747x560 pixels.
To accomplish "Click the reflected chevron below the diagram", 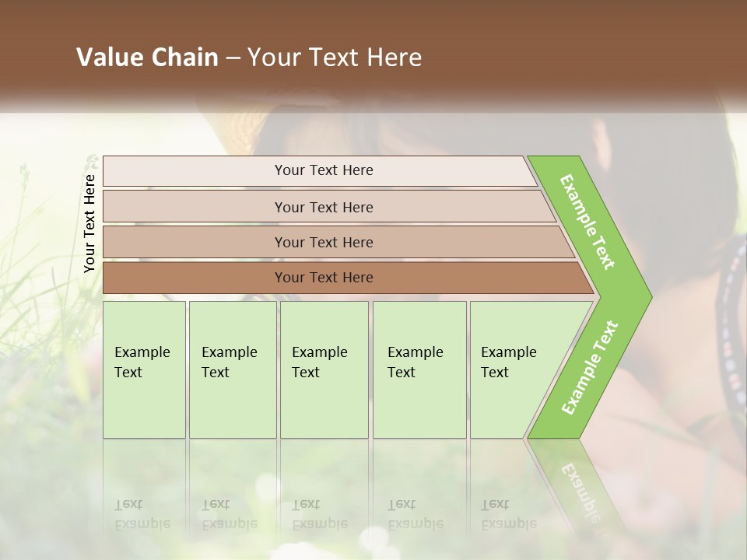I will pos(577,485).
